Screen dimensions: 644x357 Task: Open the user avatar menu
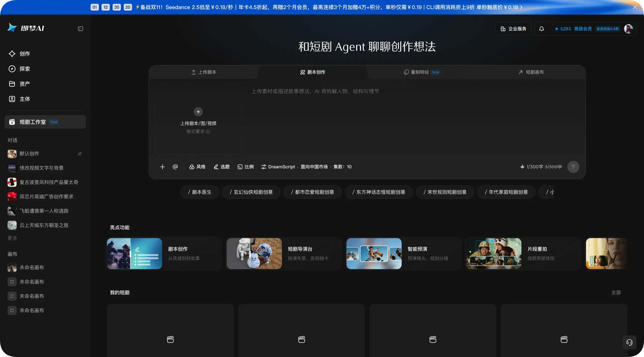[628, 29]
